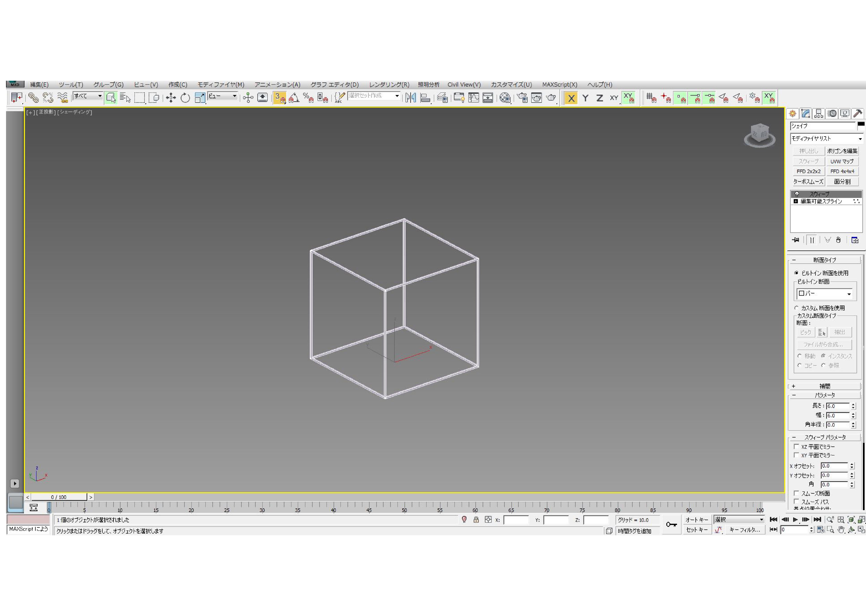Select the Rotate transform tool
Viewport: 866px width, 616px height.
[185, 98]
